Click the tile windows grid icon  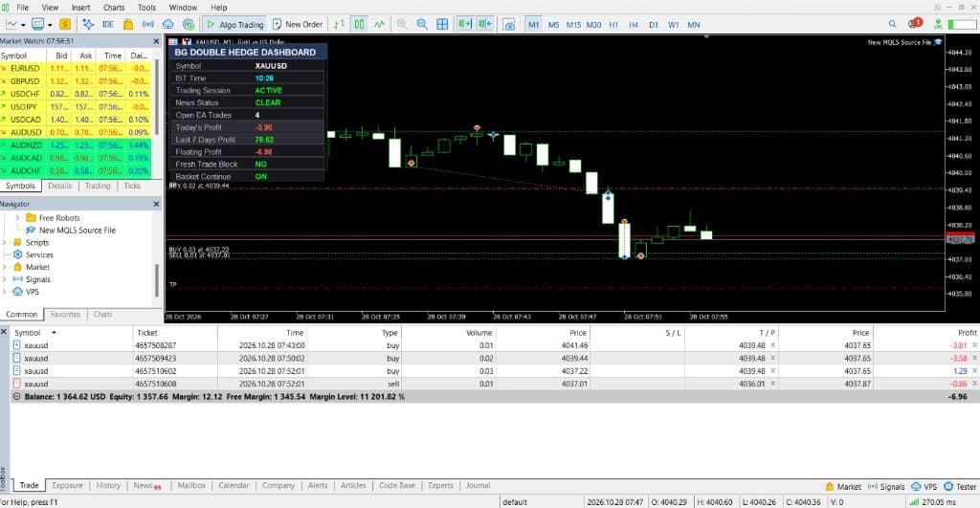coord(442,24)
